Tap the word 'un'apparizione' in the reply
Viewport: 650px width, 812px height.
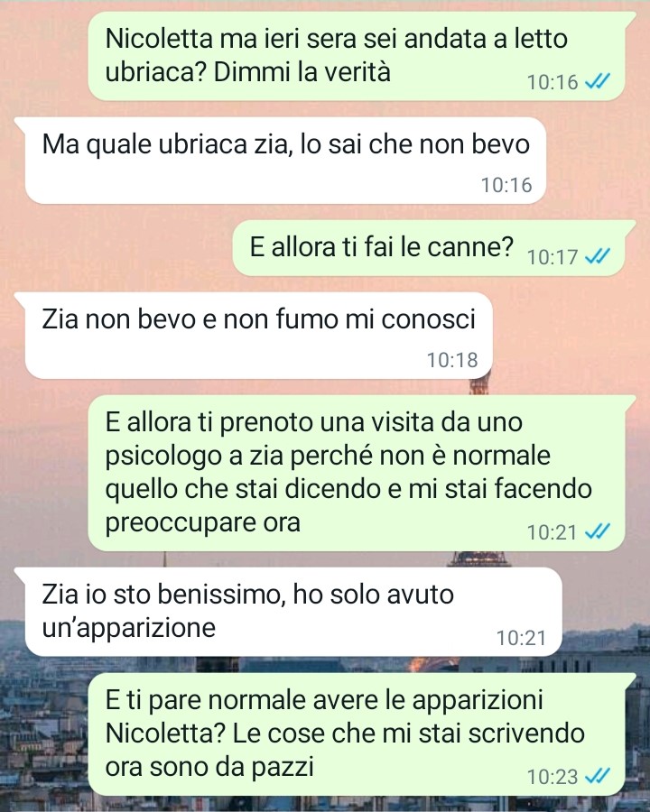pyautogui.click(x=128, y=629)
